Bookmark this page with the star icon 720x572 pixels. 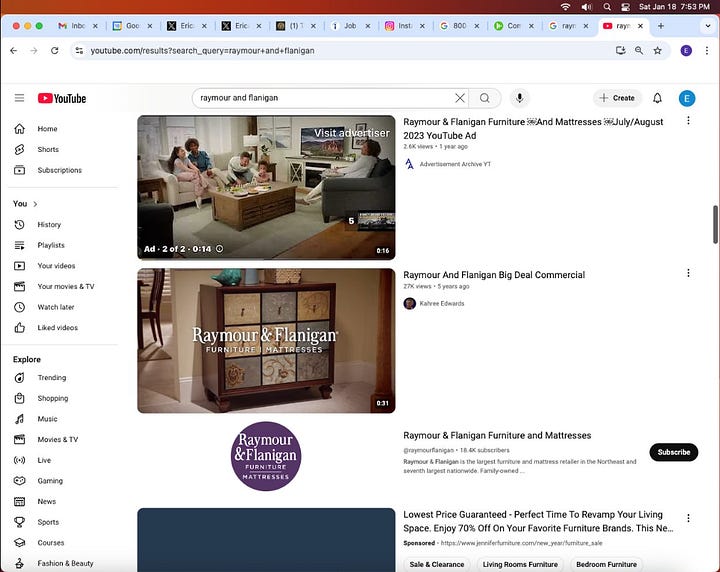658,50
